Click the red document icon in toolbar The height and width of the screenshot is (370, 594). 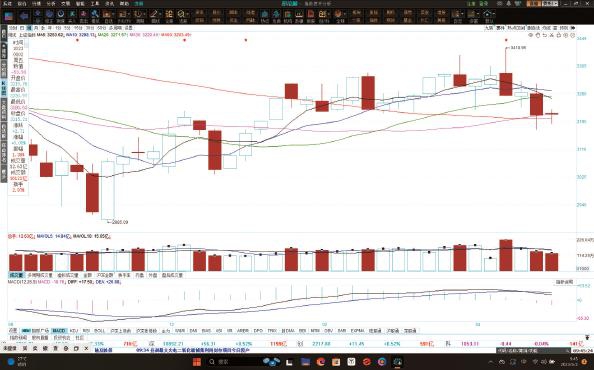311,14
